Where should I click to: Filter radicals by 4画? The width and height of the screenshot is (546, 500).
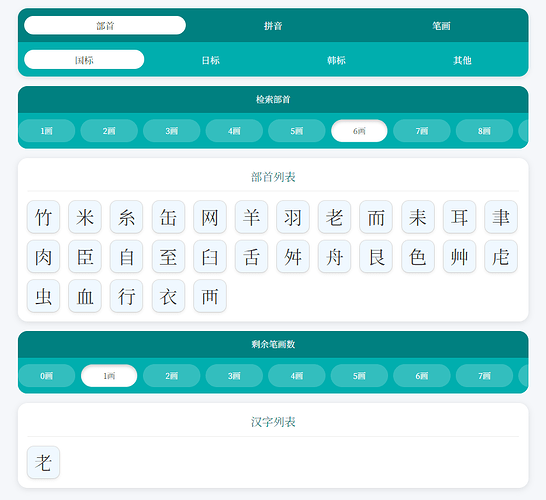point(234,131)
